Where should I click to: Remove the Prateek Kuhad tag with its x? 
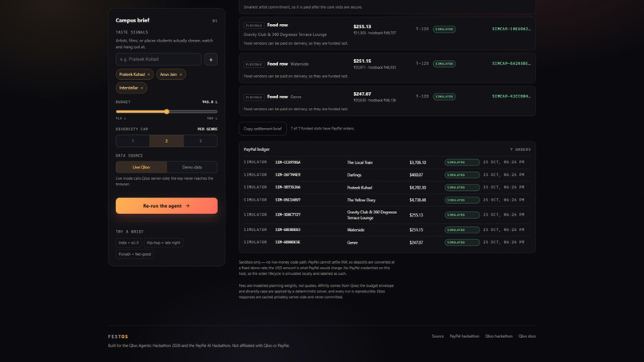(149, 74)
